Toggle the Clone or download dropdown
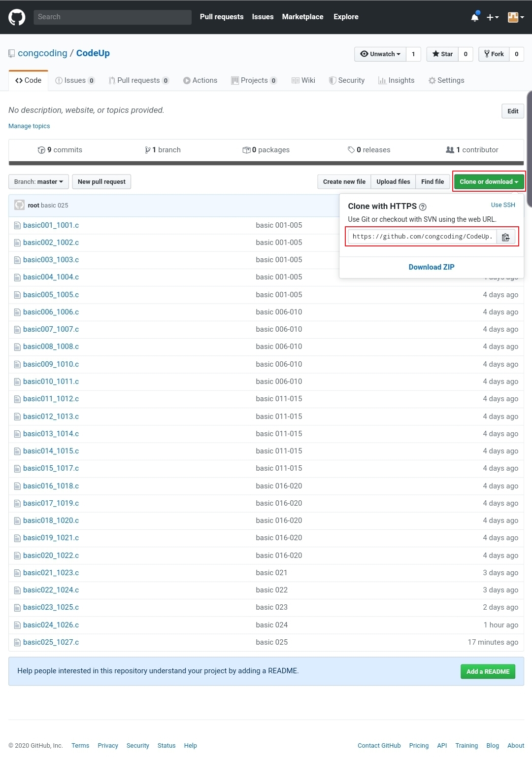Viewport: 532px width, 761px height. [489, 182]
